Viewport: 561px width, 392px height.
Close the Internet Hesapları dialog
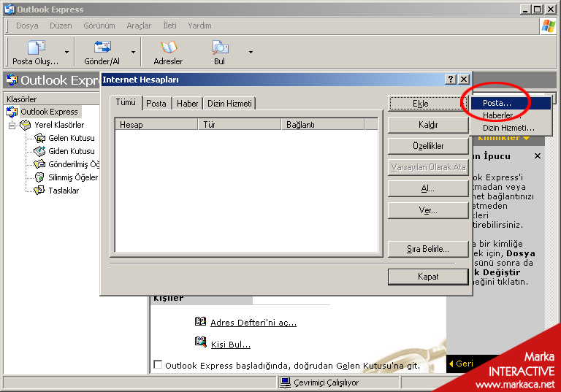pyautogui.click(x=464, y=80)
